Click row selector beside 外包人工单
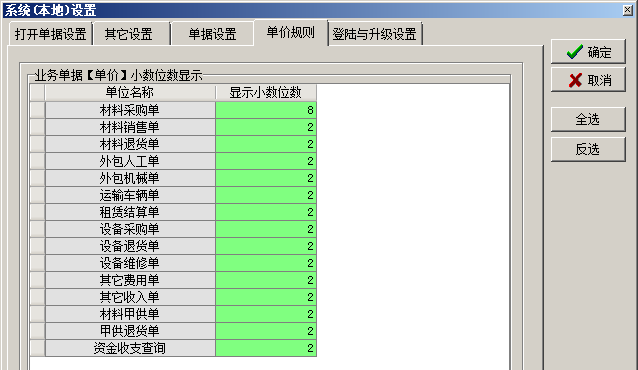638x370 pixels. [37, 161]
